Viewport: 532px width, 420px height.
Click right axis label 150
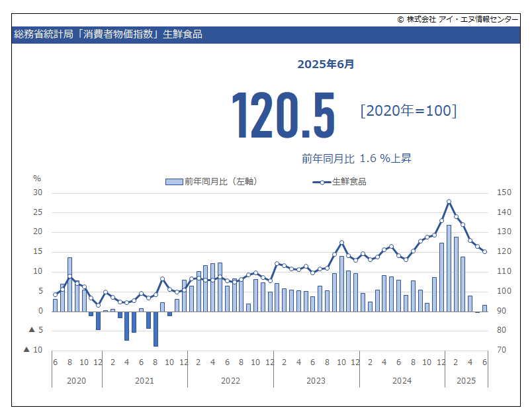coord(504,192)
